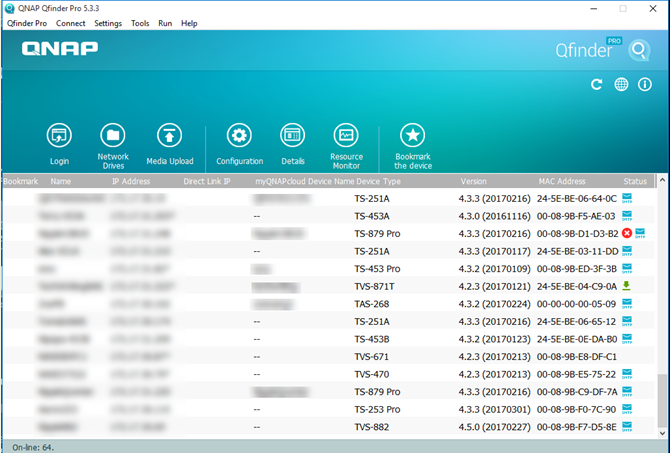Screen dimensions: 670x454
Task: Click green download icon on TVS-871T row
Action: 626,286
